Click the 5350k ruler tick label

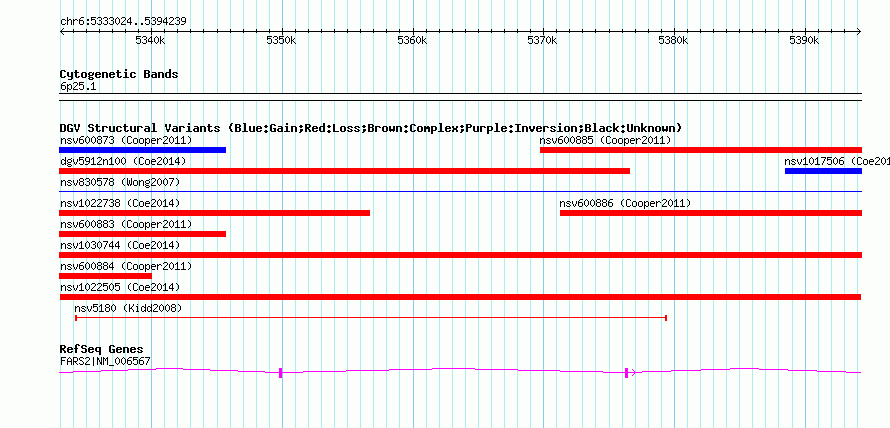pyautogui.click(x=282, y=41)
